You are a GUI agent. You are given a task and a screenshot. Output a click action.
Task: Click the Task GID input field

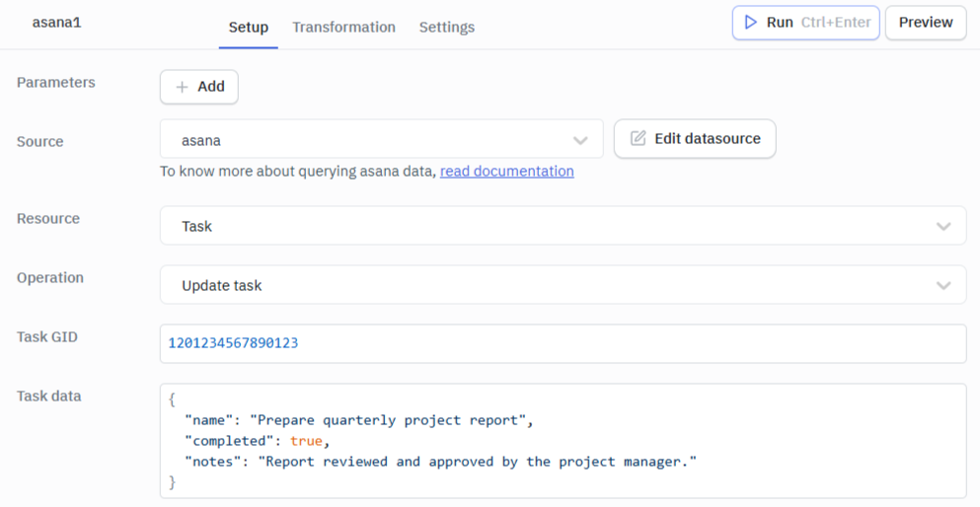[563, 343]
